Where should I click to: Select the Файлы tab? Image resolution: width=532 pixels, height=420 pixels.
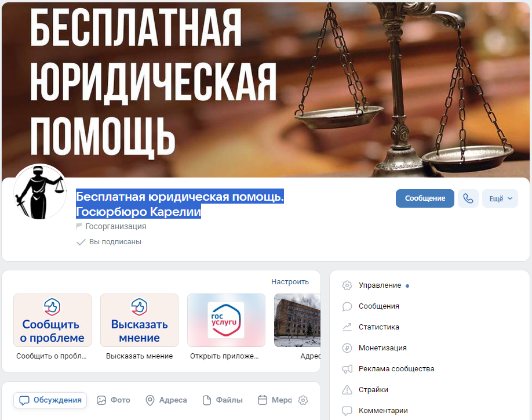tap(223, 400)
